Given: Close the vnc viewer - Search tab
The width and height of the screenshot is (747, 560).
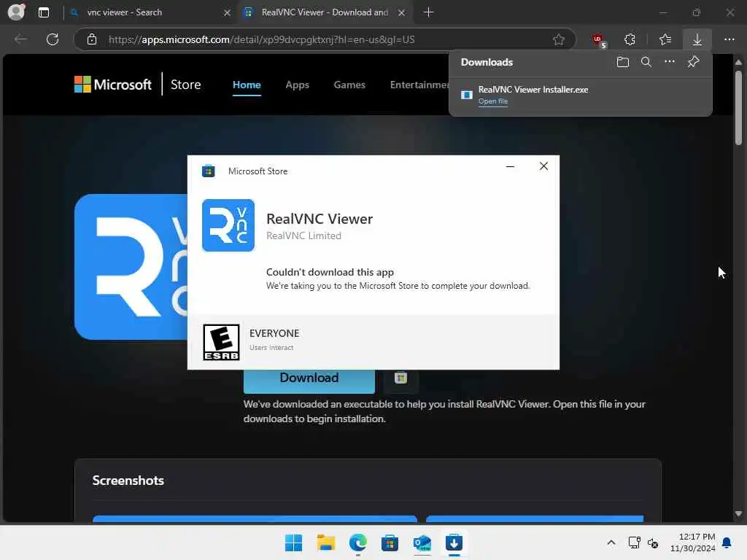Looking at the screenshot, I should (x=228, y=13).
